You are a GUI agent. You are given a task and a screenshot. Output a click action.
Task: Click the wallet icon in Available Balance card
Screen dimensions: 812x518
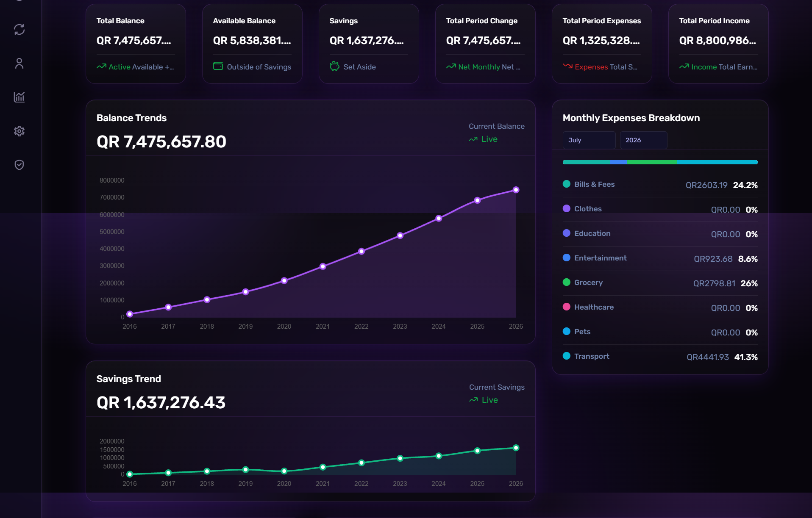pos(218,66)
